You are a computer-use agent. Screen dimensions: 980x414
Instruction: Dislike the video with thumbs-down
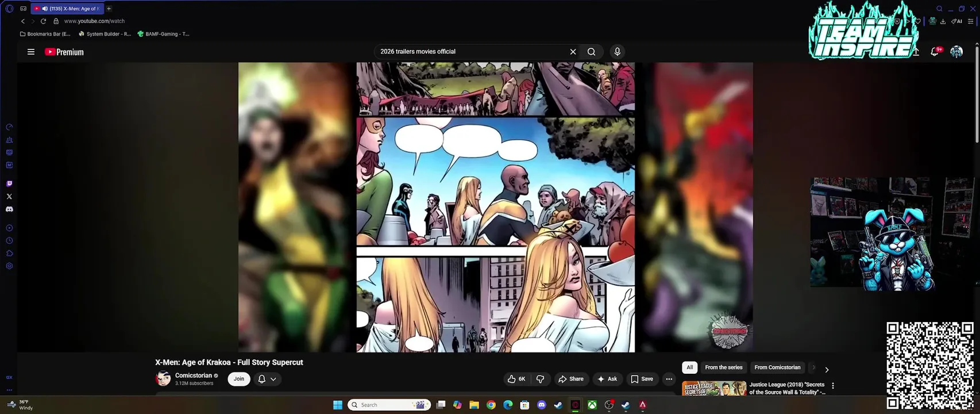point(540,379)
